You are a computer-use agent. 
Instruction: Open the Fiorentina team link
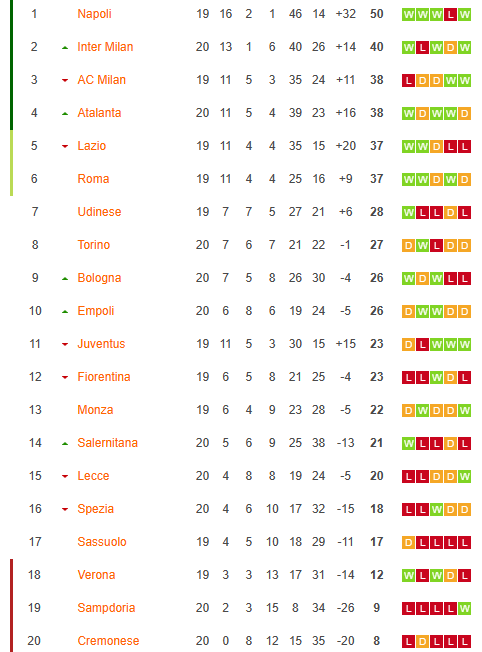pyautogui.click(x=104, y=377)
